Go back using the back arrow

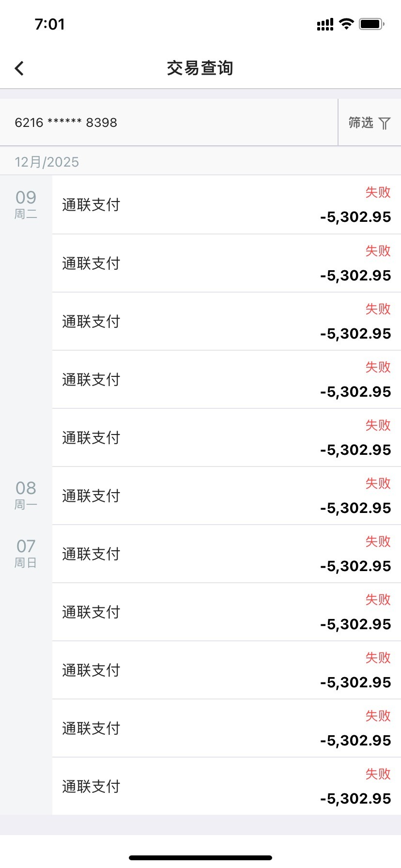coord(19,68)
